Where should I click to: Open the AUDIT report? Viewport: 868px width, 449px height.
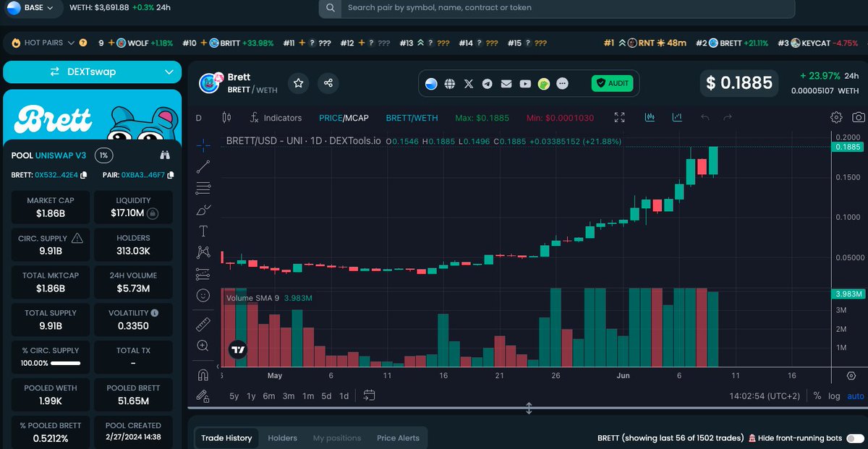pos(613,84)
